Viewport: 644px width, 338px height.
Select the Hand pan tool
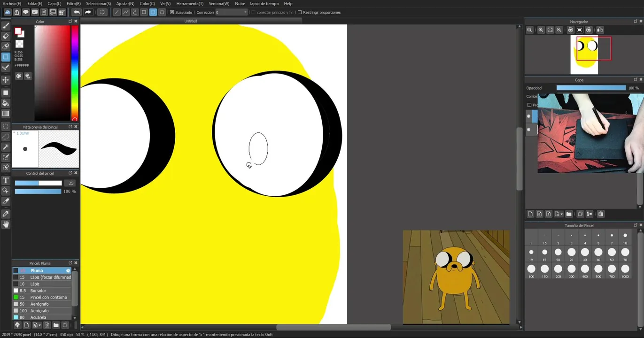coord(6,224)
